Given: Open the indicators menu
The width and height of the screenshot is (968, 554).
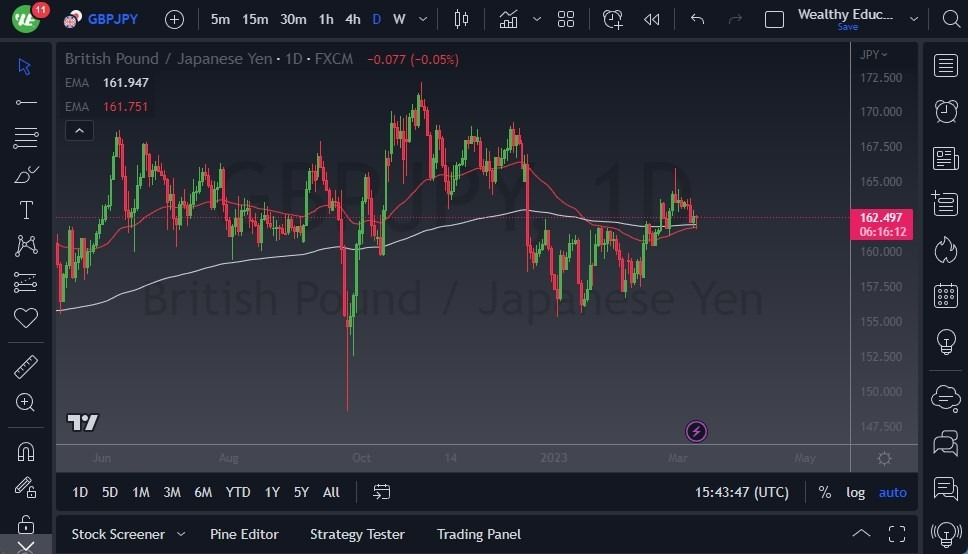Looking at the screenshot, I should point(508,19).
